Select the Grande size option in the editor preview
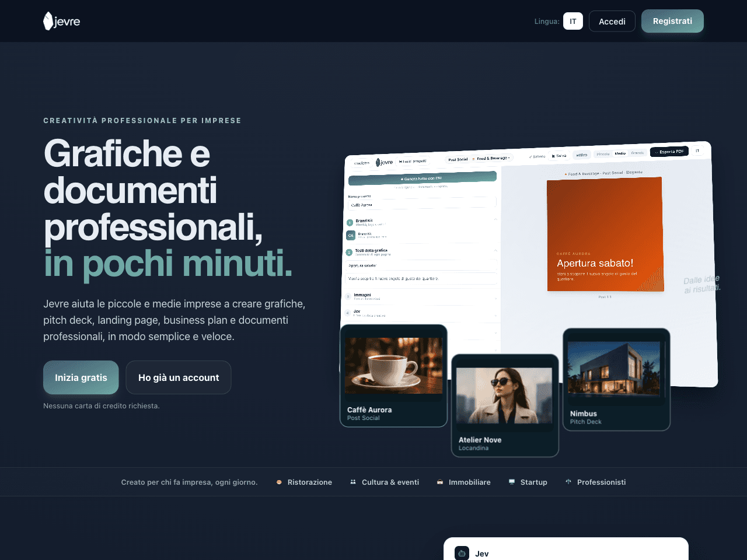Screen dimensions: 747x560 [x=637, y=153]
